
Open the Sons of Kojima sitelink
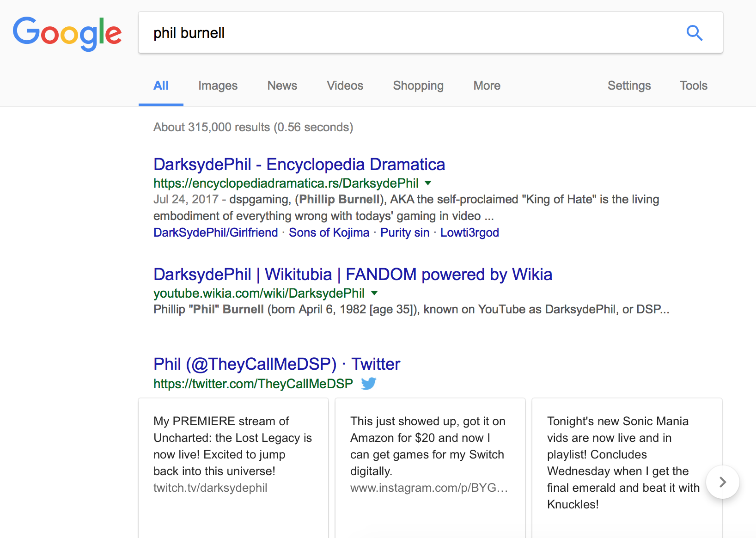click(x=329, y=232)
